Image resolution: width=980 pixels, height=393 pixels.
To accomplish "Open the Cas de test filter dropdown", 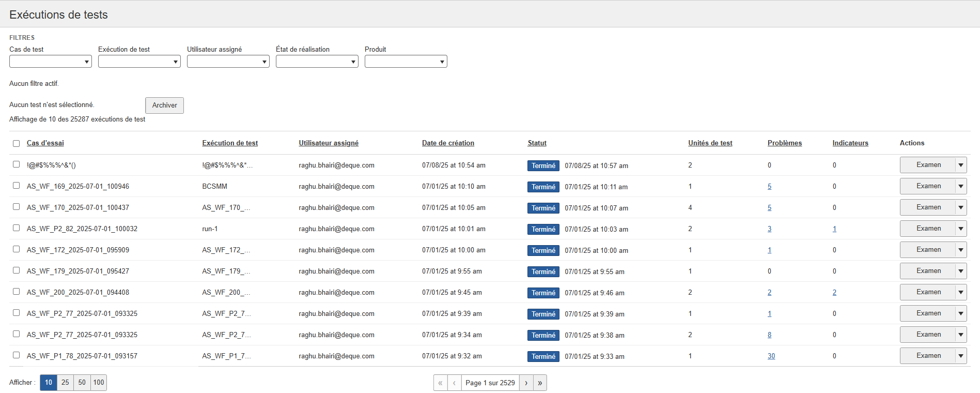I will click(51, 62).
